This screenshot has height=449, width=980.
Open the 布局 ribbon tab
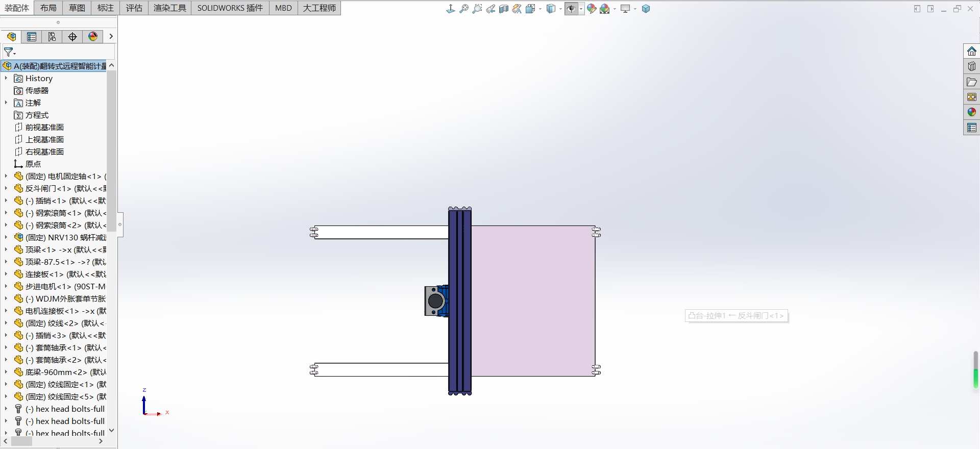(x=48, y=8)
